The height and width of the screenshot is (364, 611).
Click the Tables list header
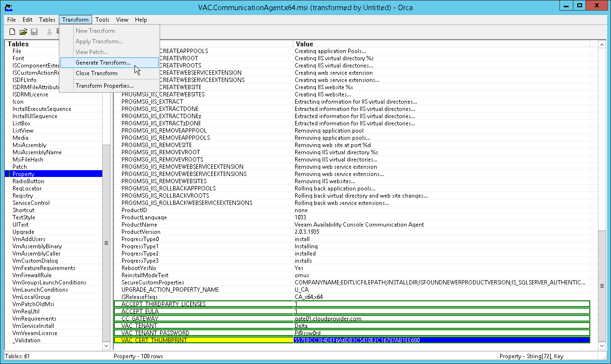click(54, 44)
